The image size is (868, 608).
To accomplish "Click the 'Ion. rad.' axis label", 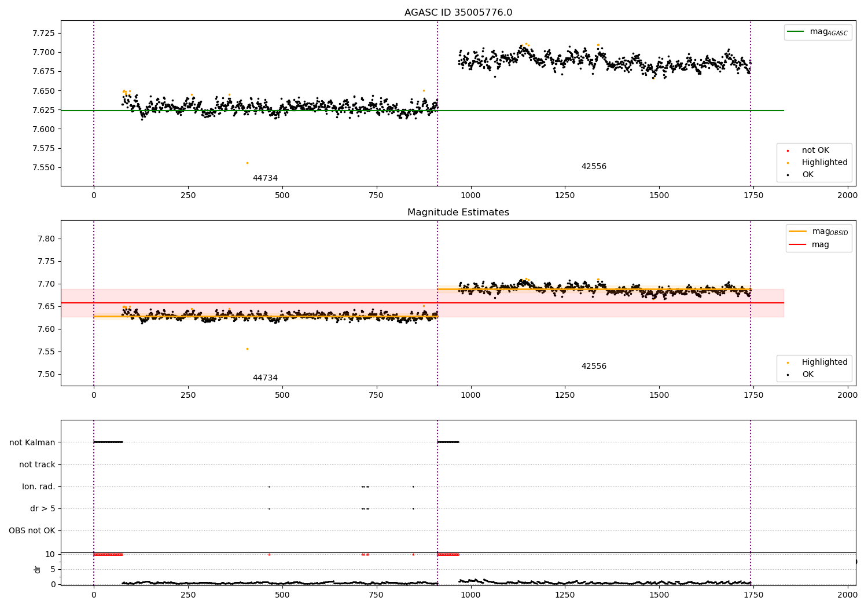I will tap(39, 487).
